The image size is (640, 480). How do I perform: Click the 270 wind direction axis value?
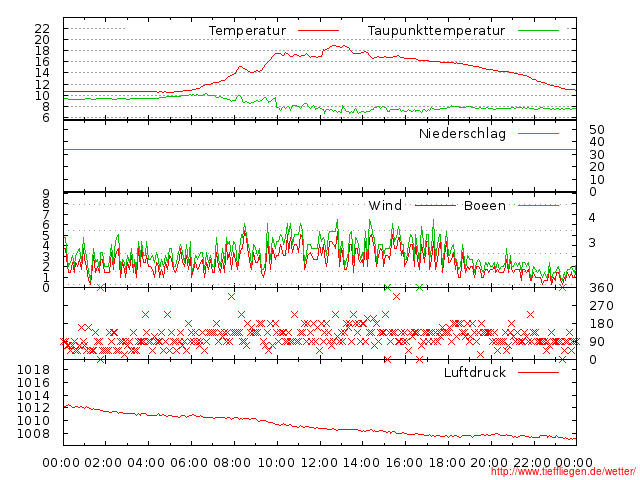tap(601, 306)
